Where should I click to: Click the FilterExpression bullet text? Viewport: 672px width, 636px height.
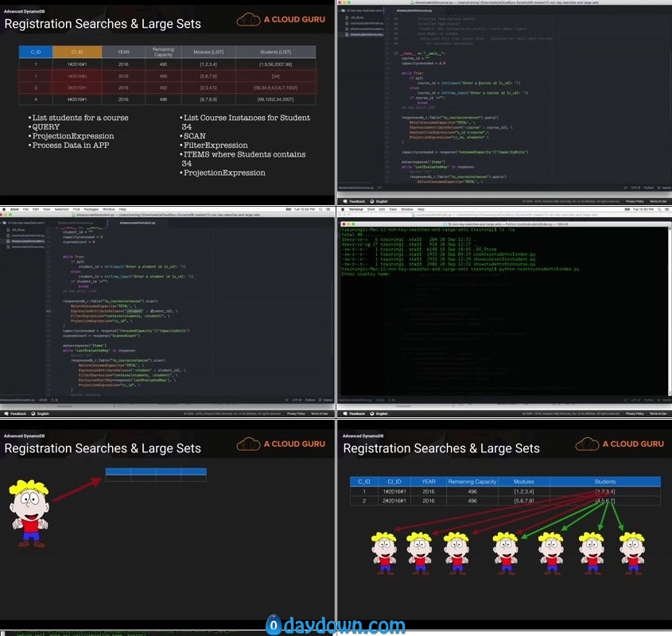pyautogui.click(x=216, y=145)
